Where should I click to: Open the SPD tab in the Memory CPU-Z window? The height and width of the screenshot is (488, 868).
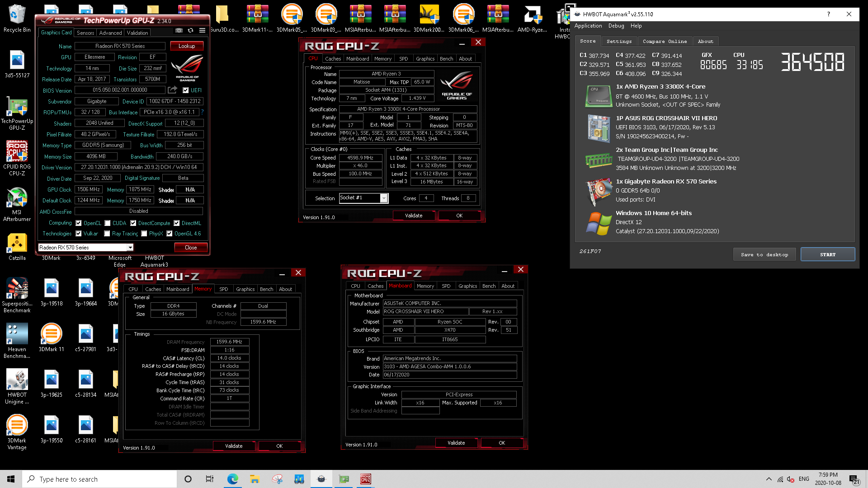point(223,289)
